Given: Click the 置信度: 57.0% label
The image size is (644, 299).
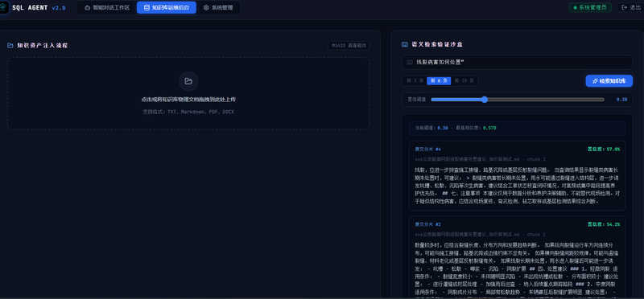Looking at the screenshot, I should pyautogui.click(x=604, y=149).
